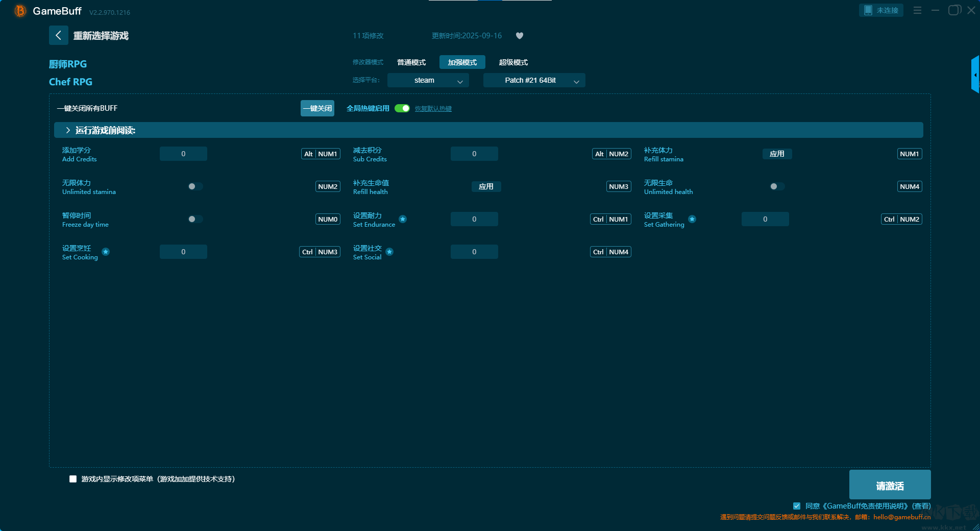
Task: Click the star icon beside Set Cooking
Action: pos(106,252)
